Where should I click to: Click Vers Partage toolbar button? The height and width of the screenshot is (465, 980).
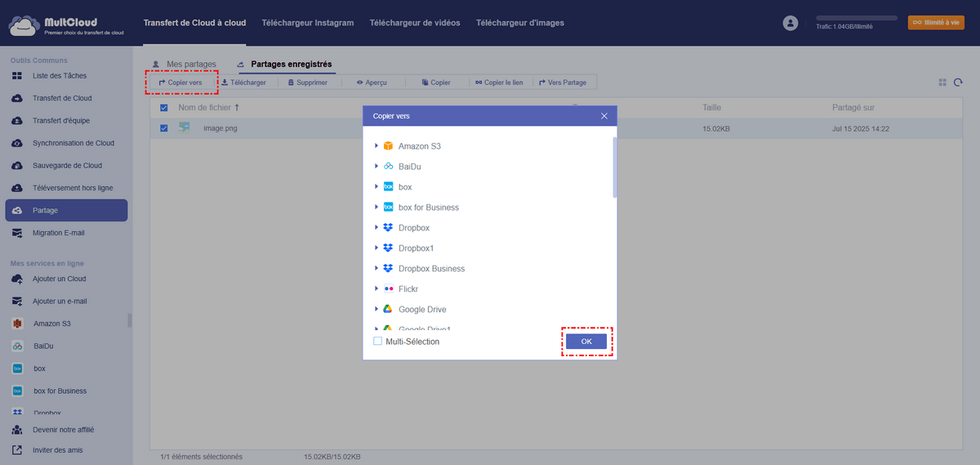[563, 83]
